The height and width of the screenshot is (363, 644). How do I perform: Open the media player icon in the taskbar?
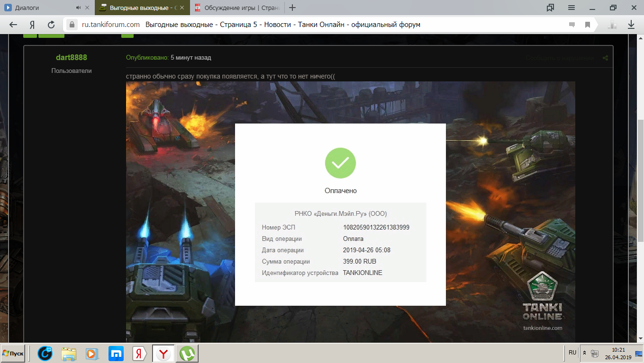91,354
